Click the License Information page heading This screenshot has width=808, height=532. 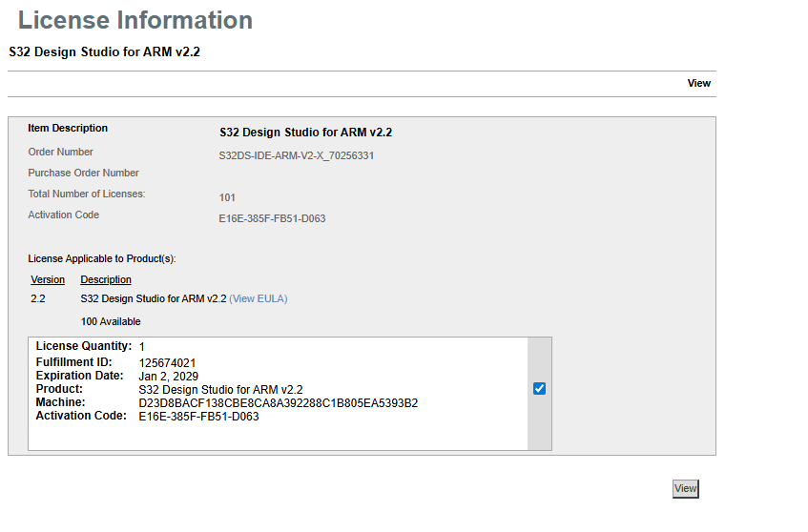click(135, 20)
